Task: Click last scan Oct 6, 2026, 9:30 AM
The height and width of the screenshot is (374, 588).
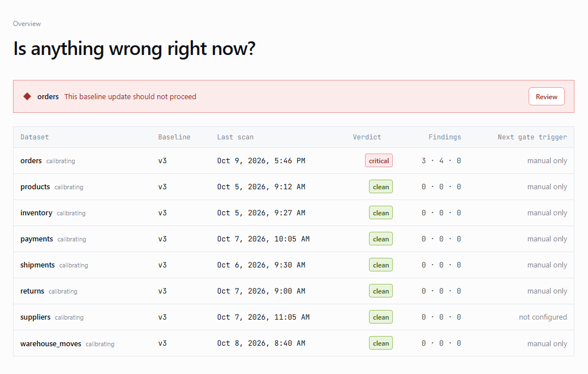Action: tap(261, 265)
